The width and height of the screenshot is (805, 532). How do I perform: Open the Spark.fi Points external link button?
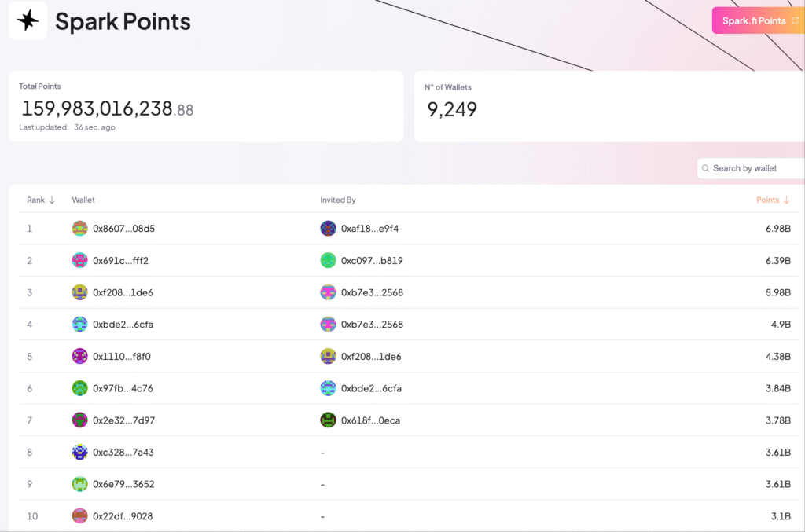(759, 20)
